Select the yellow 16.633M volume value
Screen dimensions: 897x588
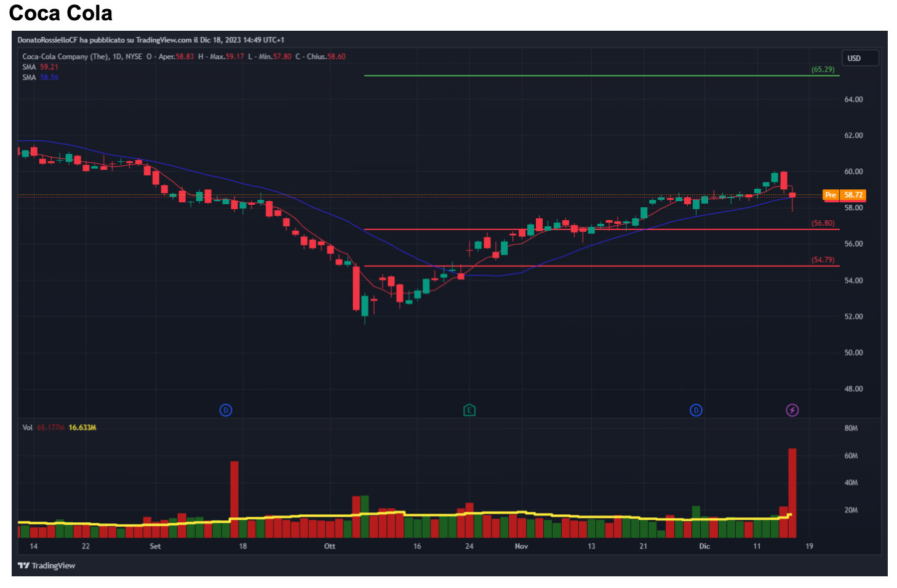point(82,427)
